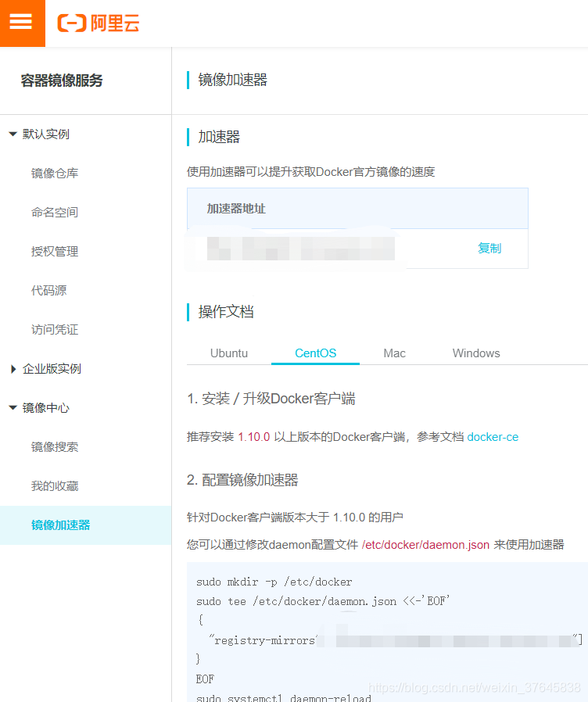Click the Aliyun logo
The width and height of the screenshot is (588, 702).
click(99, 23)
